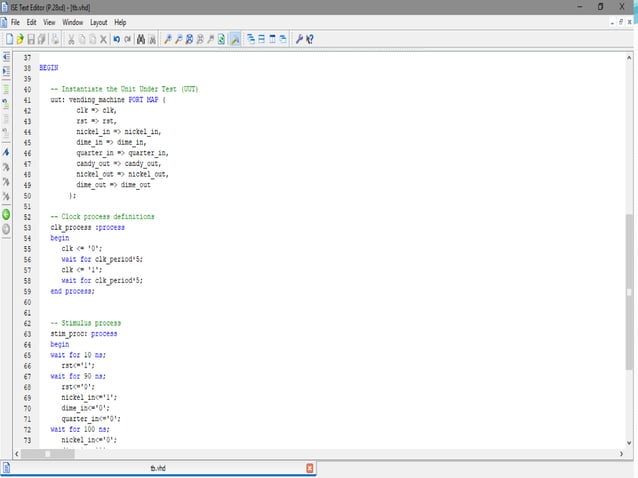
Task: Click the horizontal scrollbar right arrow
Action: 621,453
